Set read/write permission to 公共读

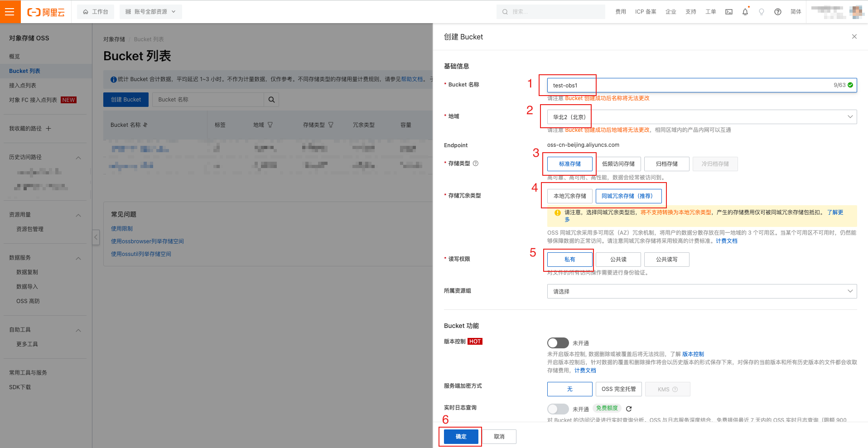coord(618,260)
